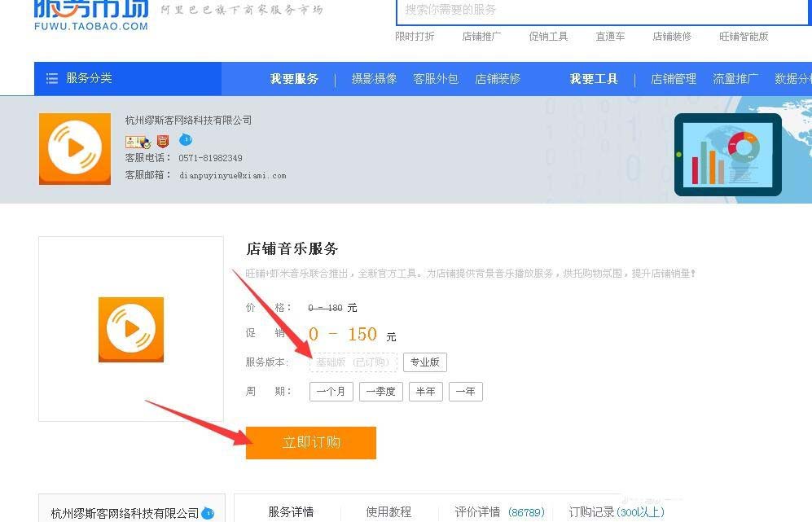
Task: Click the 立即订购 order button
Action: (x=311, y=443)
